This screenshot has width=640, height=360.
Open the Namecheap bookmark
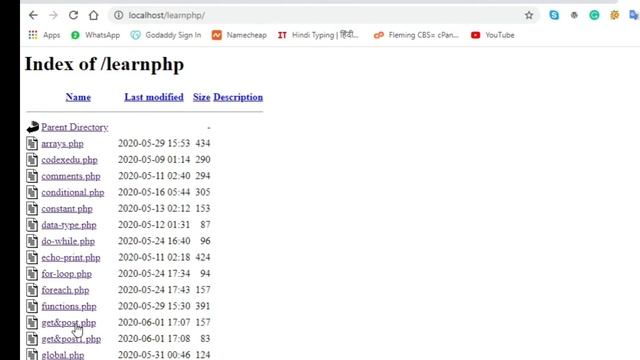coord(239,35)
